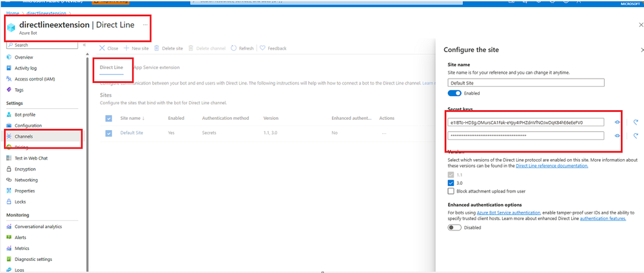Collapse the sidebar with the double-chevron
Image resolution: width=644 pixels, height=273 pixels.
(84, 44)
